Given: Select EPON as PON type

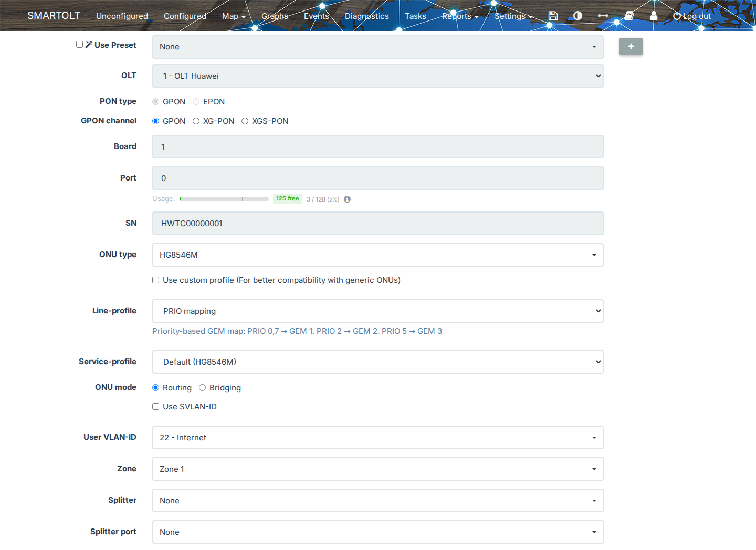Looking at the screenshot, I should point(196,101).
